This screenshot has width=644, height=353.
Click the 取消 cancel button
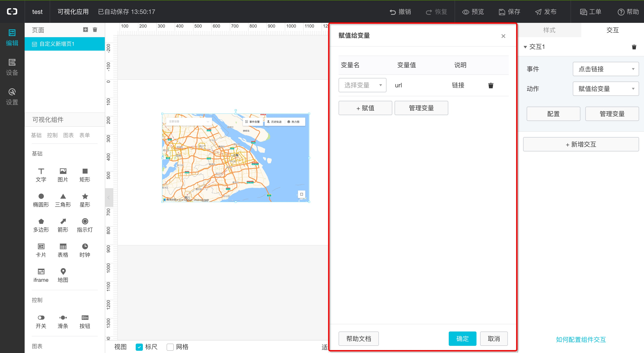494,339
